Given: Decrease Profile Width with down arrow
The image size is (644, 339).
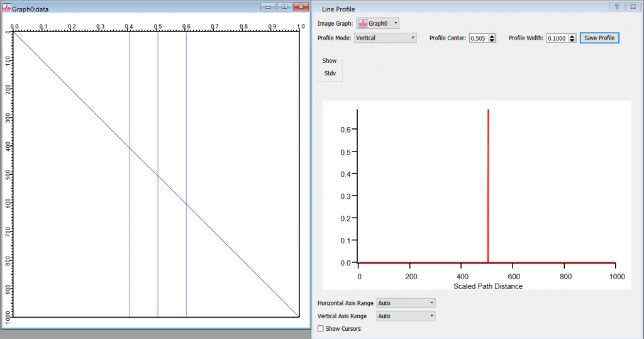Looking at the screenshot, I should (572, 40).
